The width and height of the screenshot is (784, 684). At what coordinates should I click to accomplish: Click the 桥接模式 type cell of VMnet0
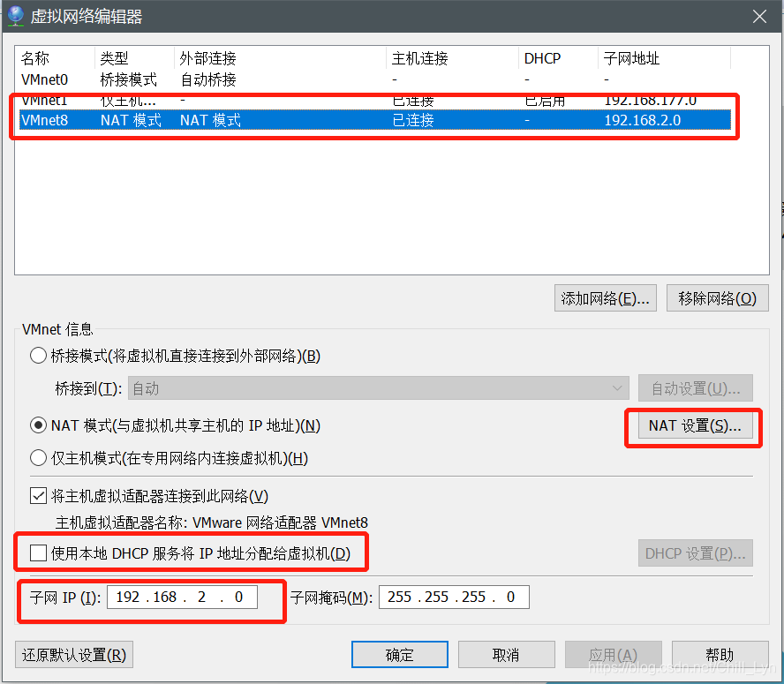pos(129,79)
